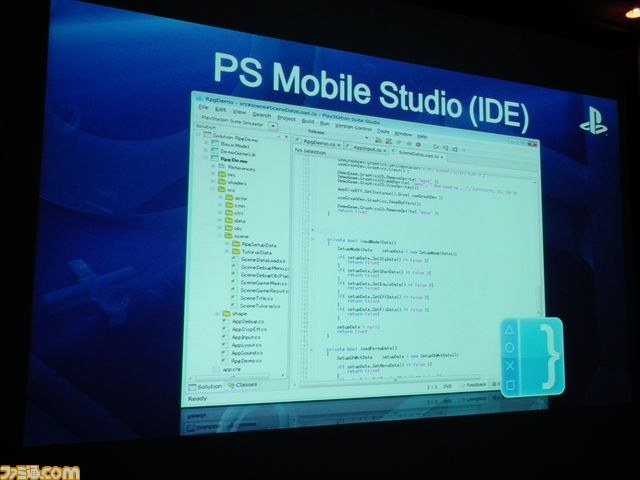Expand the actor folder
The width and height of the screenshot is (640, 480).
(x=220, y=197)
